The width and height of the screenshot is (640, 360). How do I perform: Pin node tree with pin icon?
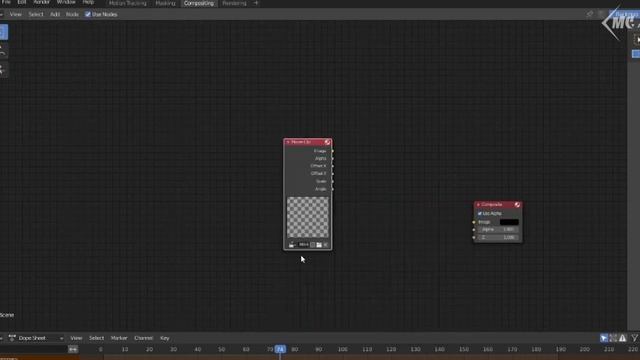[x=590, y=14]
